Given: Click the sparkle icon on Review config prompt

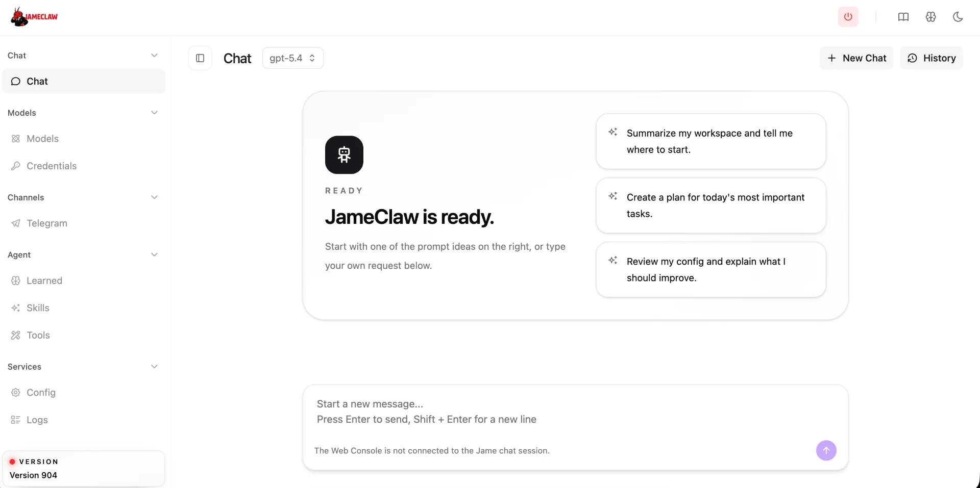Looking at the screenshot, I should 613,261.
